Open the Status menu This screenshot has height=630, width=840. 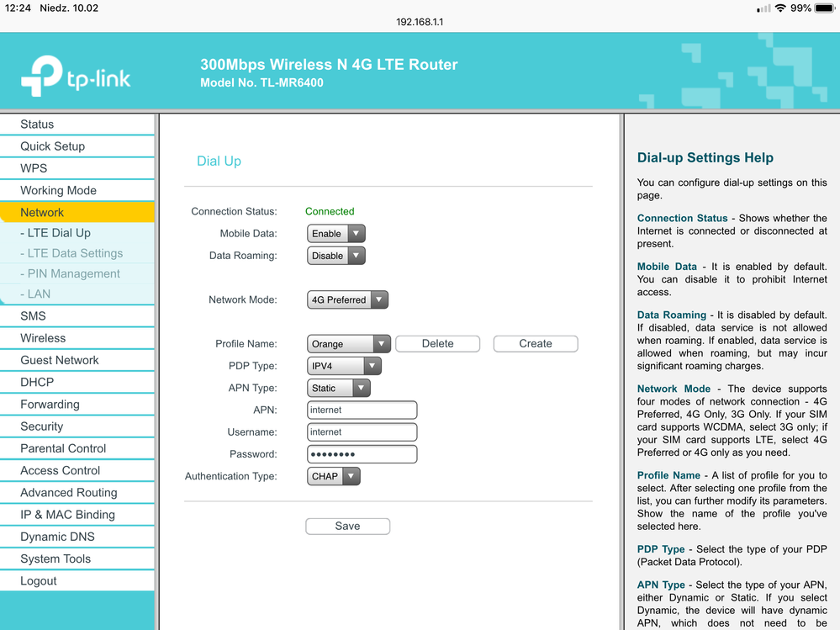[77, 124]
